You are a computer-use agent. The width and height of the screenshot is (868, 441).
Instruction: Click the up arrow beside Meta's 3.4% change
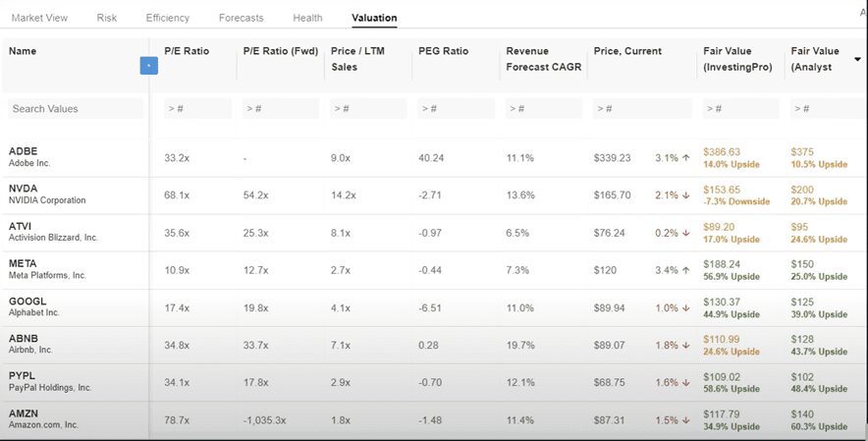685,270
